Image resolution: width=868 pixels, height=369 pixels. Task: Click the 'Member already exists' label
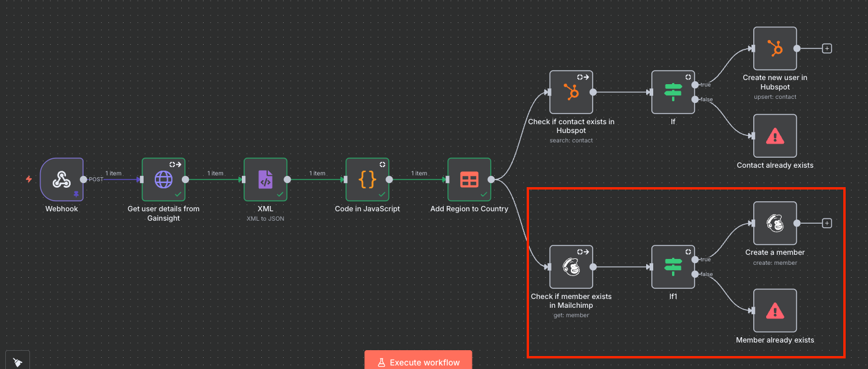click(x=775, y=340)
